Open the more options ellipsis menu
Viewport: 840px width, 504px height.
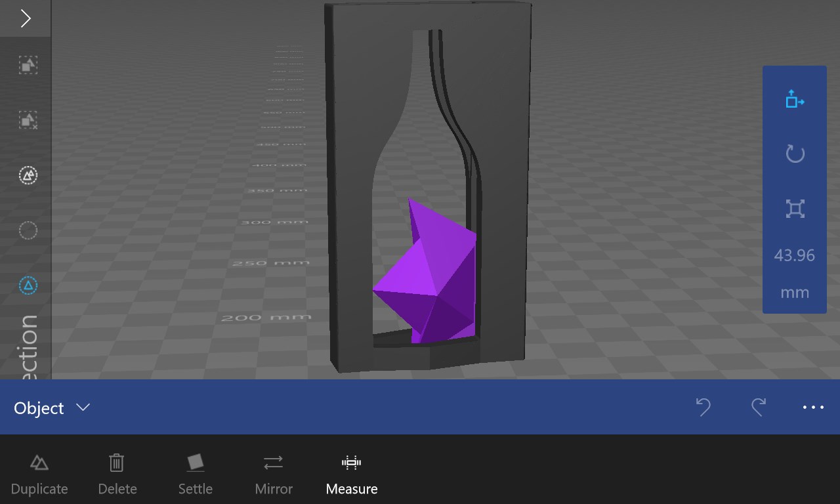tap(812, 407)
